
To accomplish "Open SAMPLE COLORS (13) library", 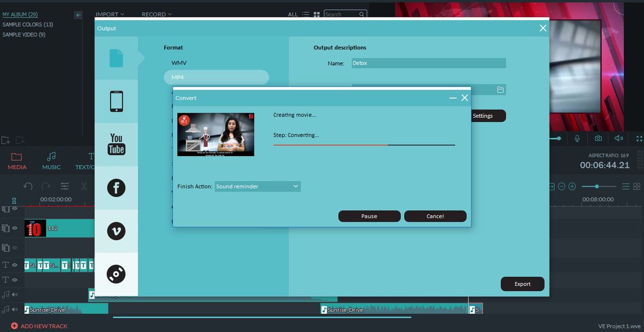I will tap(28, 25).
